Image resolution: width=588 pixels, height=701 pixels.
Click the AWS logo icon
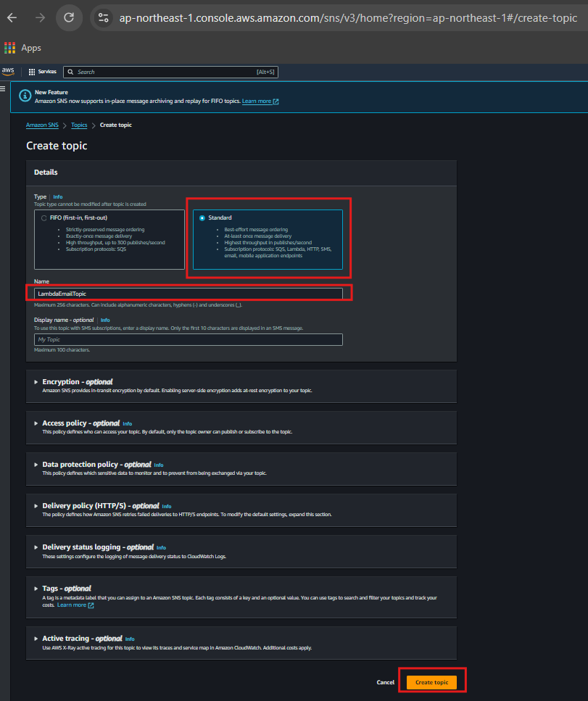coord(8,71)
